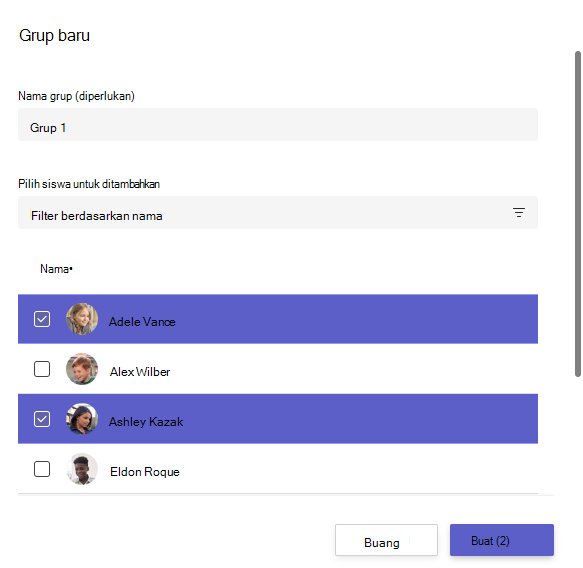The width and height of the screenshot is (583, 568).
Task: Select the Alex Wilber name text
Action: coord(140,372)
